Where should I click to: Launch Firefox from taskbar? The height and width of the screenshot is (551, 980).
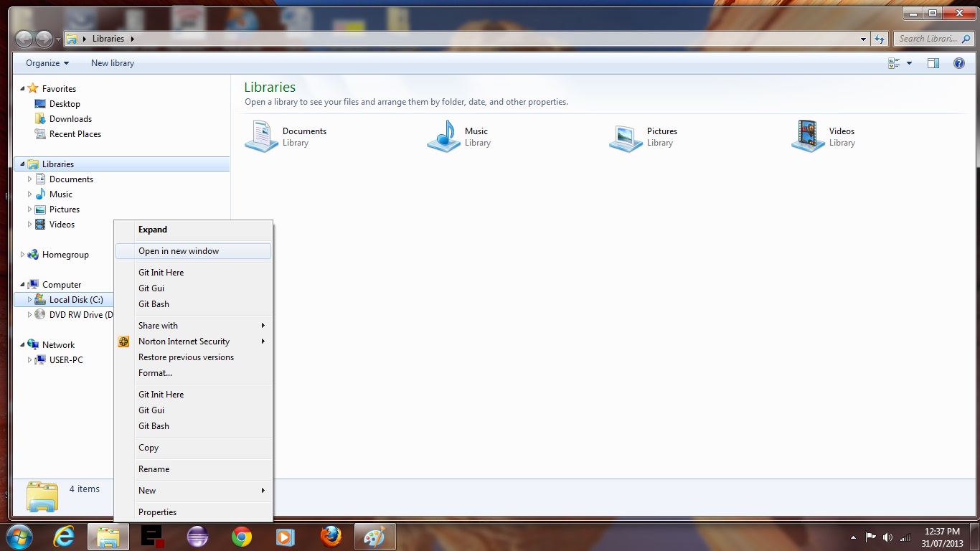click(331, 537)
